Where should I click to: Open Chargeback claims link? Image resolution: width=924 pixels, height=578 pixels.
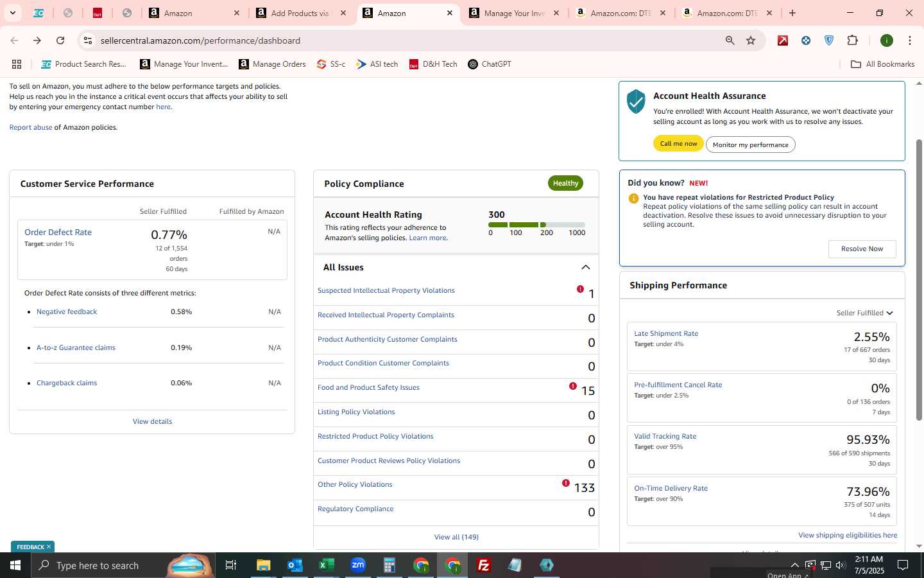[67, 383]
